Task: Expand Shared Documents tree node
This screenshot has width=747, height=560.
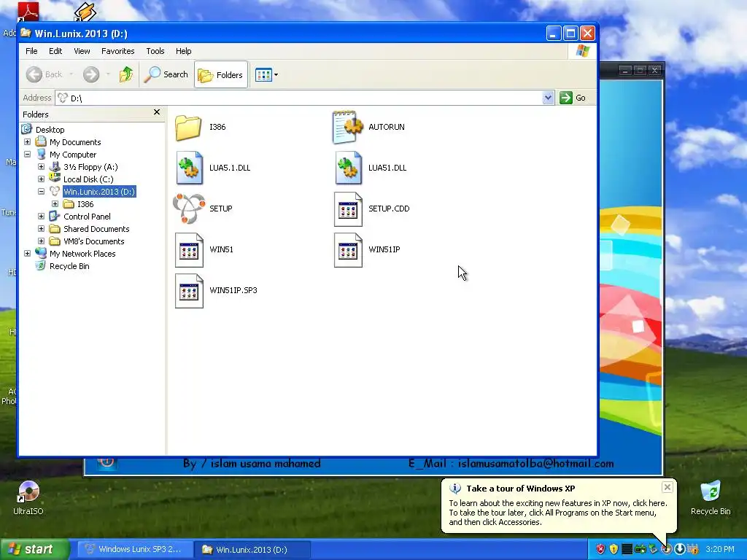Action: (x=41, y=228)
